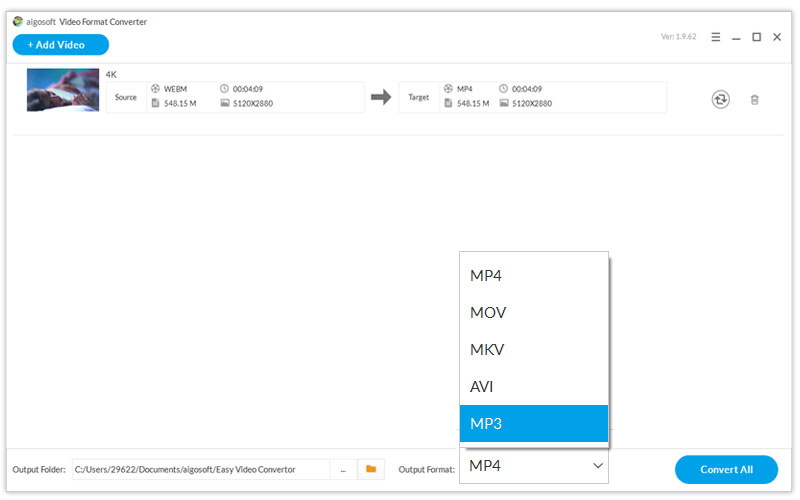Start conversion with Convert All
The height and width of the screenshot is (500, 800).
726,469
